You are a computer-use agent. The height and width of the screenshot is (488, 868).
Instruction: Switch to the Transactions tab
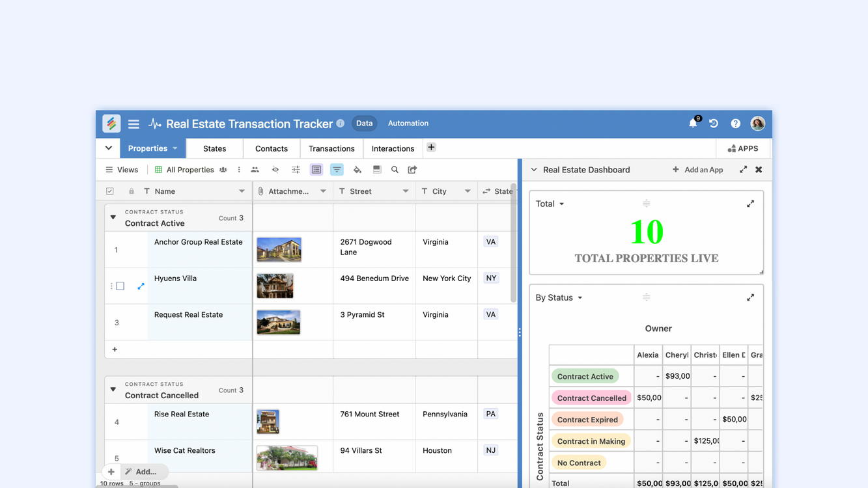[331, 148]
